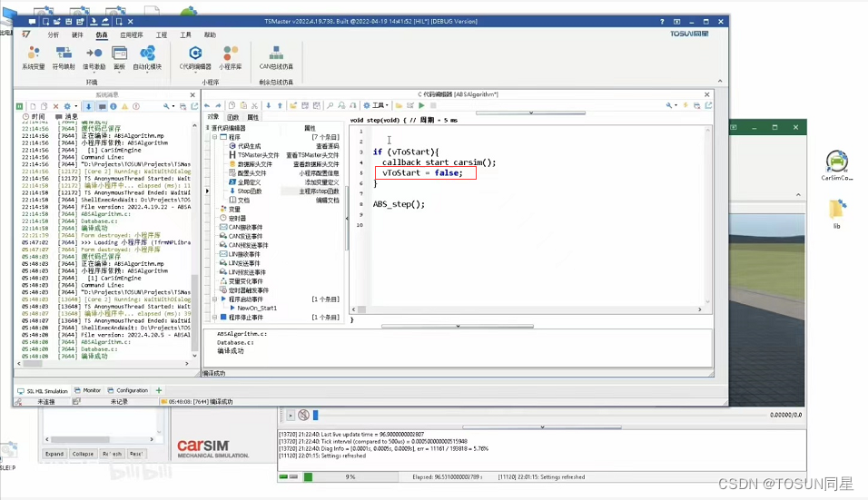Click Collapse button in CarSim window
Viewport: 868px width, 500px height.
point(83,454)
